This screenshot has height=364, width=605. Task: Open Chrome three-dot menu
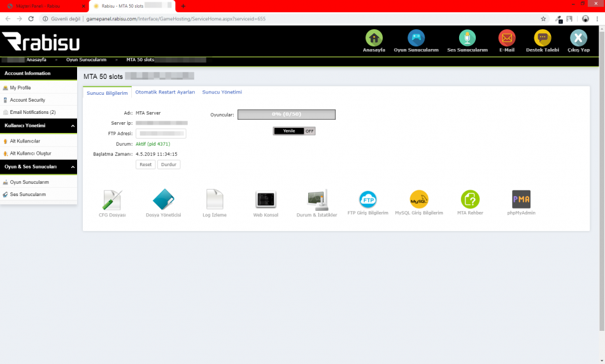coord(597,18)
